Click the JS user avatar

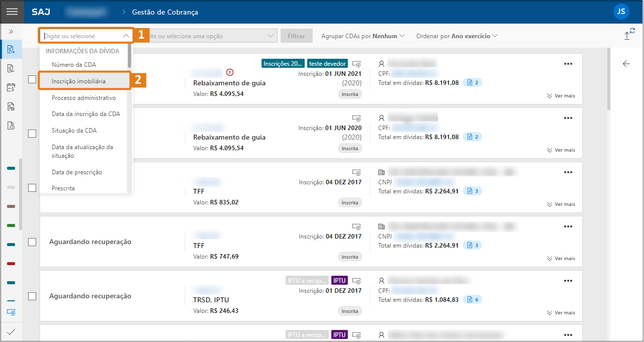point(621,12)
